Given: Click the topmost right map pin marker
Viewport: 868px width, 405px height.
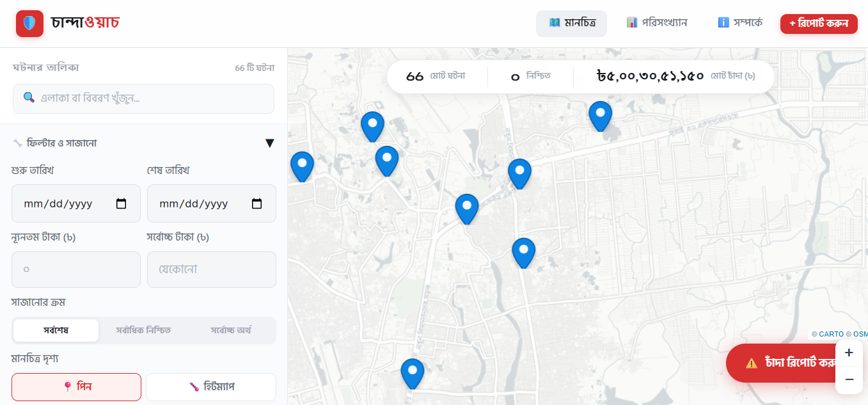Looking at the screenshot, I should [600, 115].
